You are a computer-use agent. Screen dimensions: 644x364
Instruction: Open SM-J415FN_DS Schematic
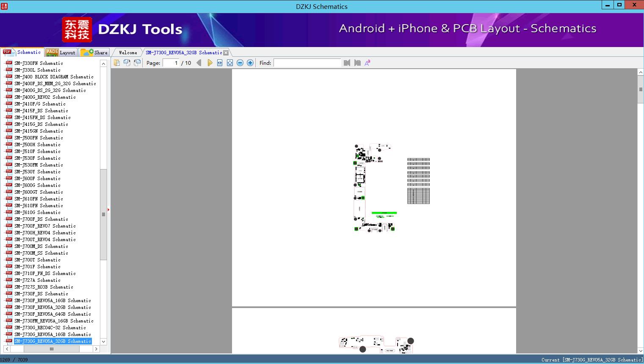42,117
